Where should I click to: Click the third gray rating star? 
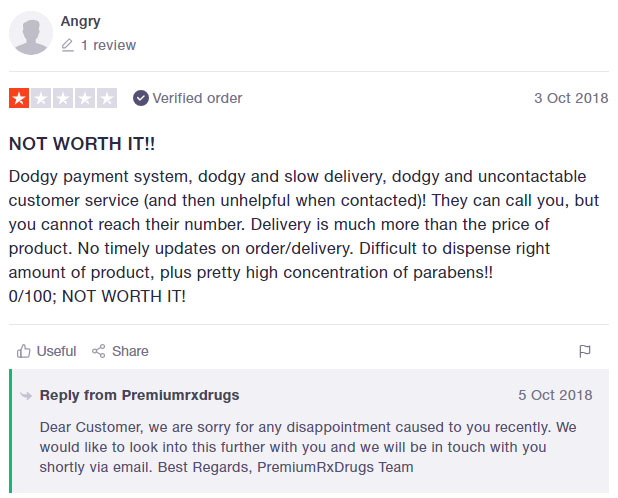click(x=63, y=98)
